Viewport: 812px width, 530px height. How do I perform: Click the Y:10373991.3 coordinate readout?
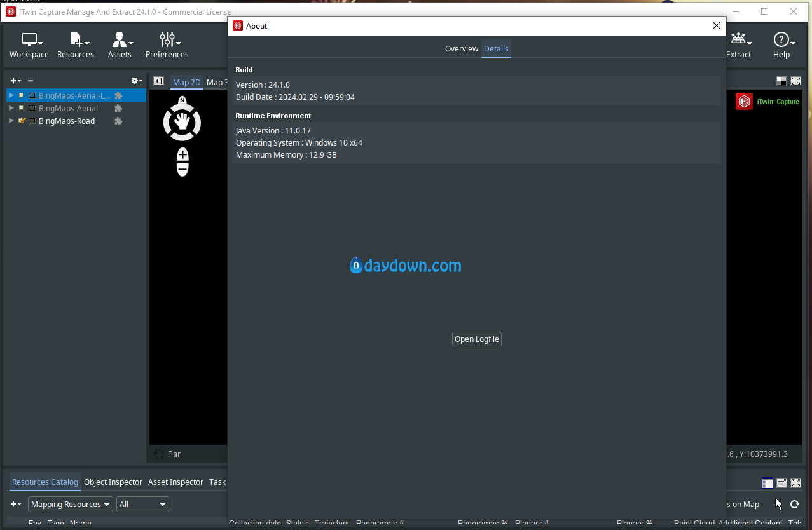[764, 454]
